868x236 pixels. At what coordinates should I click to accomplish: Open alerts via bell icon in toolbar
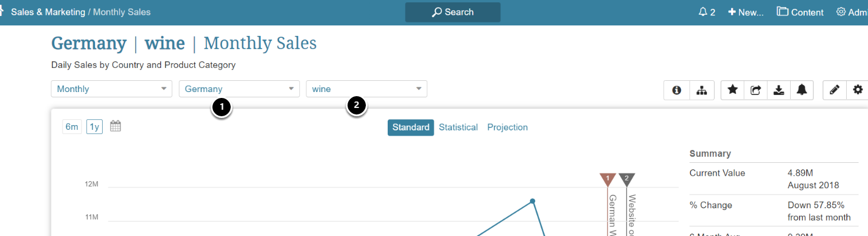(x=802, y=90)
